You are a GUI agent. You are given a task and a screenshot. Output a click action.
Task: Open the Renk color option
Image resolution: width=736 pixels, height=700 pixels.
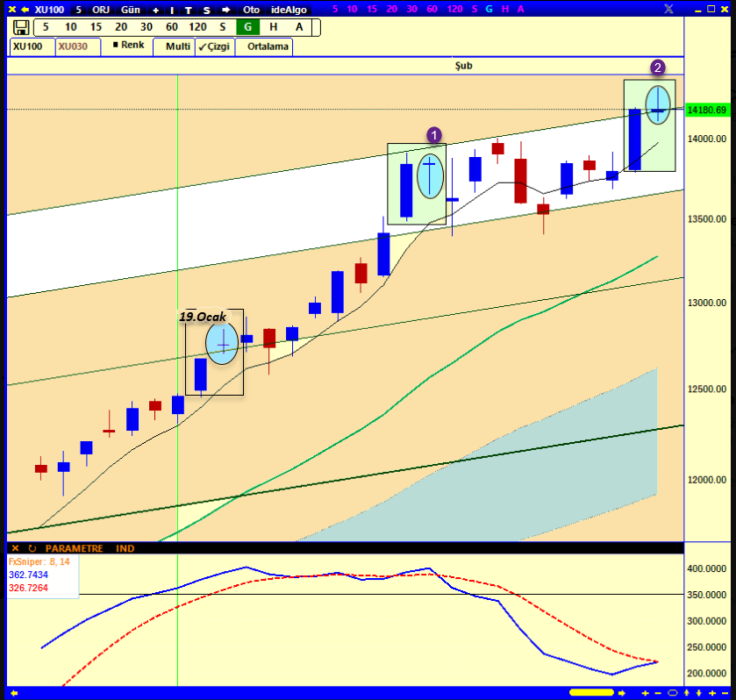coord(128,45)
